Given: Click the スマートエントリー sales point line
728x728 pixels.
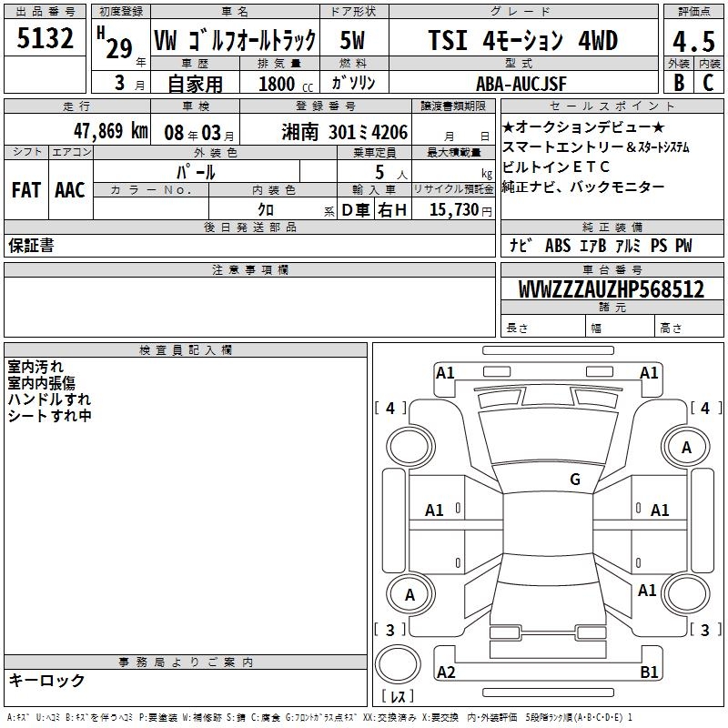Looking at the screenshot, I should point(596,147).
